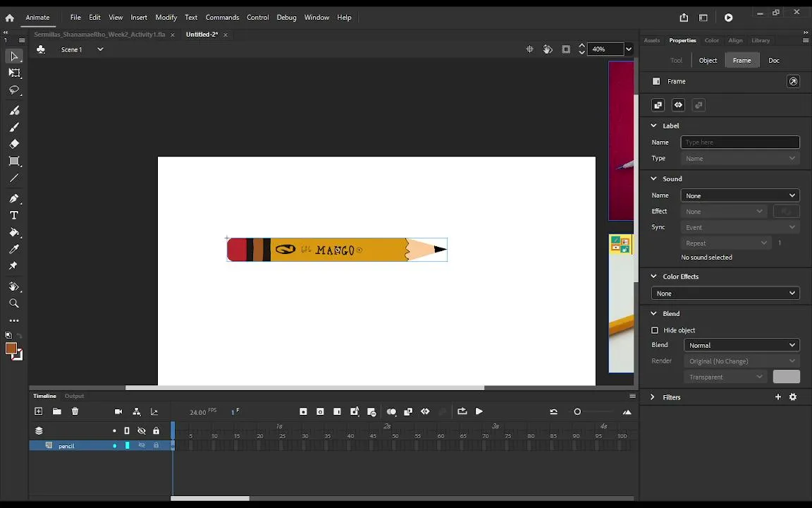The height and width of the screenshot is (508, 812).
Task: Click the Home icon
Action: click(9, 18)
